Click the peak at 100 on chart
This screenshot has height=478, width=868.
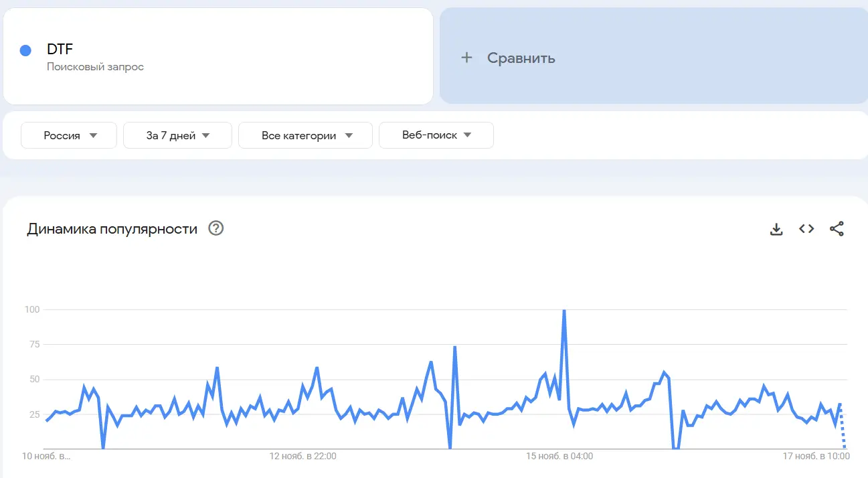[x=564, y=311]
